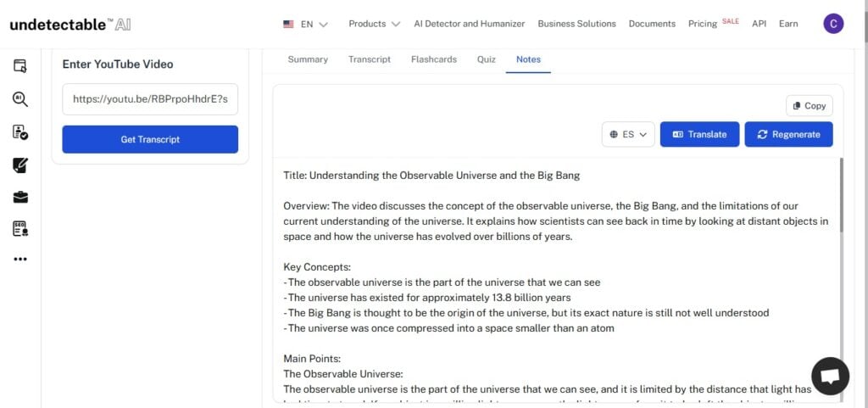The width and height of the screenshot is (868, 408).
Task: Click the US flag language icon
Action: 288,25
